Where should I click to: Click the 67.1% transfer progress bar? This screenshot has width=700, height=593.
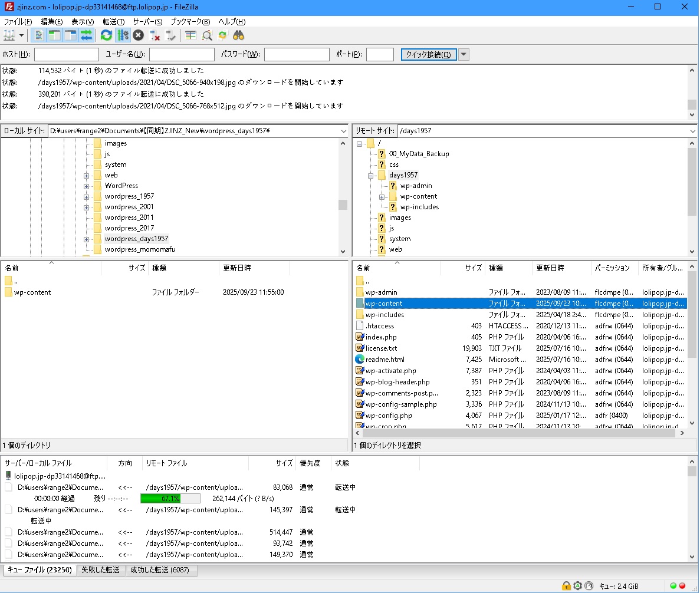pyautogui.click(x=170, y=499)
